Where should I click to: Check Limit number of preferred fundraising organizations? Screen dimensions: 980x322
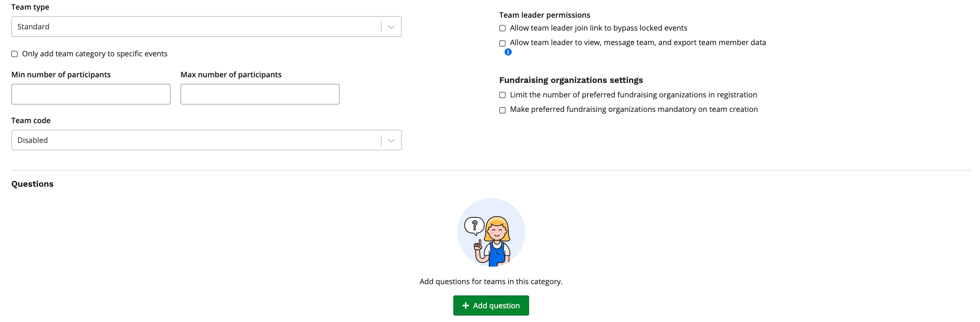pyautogui.click(x=502, y=95)
